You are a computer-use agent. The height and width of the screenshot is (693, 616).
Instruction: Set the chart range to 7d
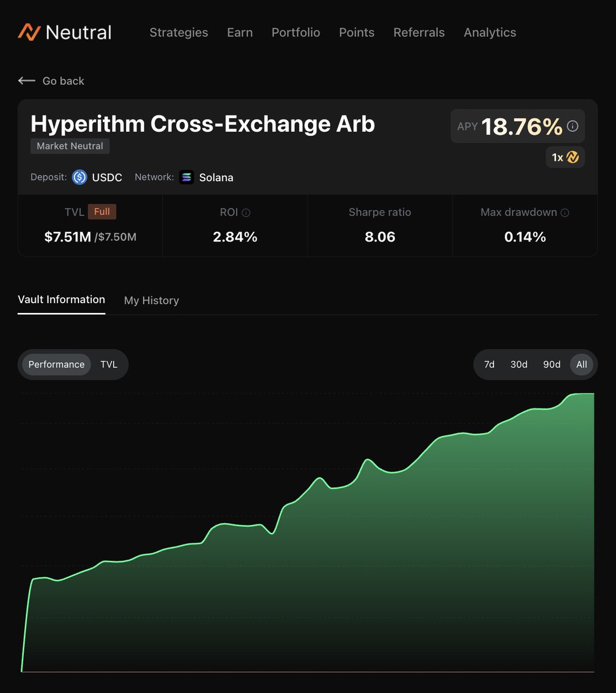(x=489, y=364)
